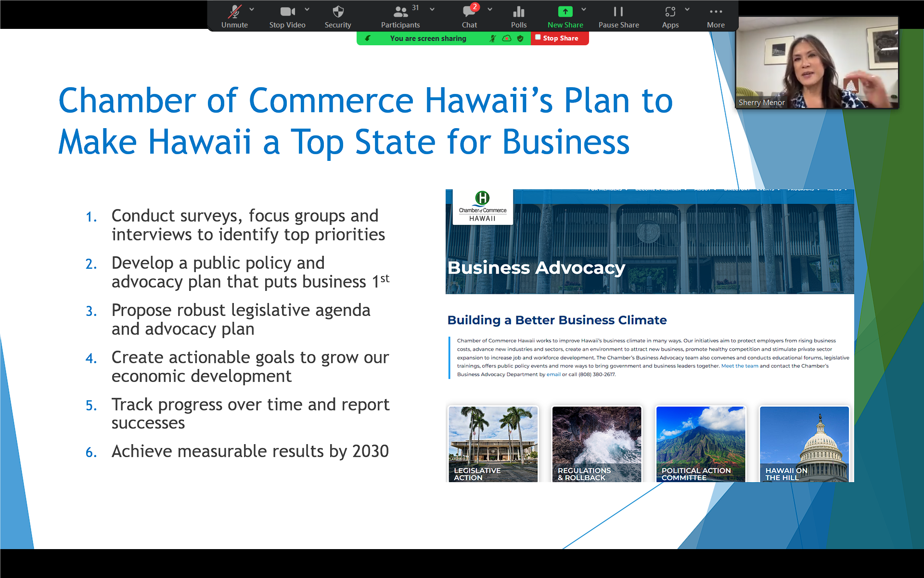Pause the screen share

point(618,16)
